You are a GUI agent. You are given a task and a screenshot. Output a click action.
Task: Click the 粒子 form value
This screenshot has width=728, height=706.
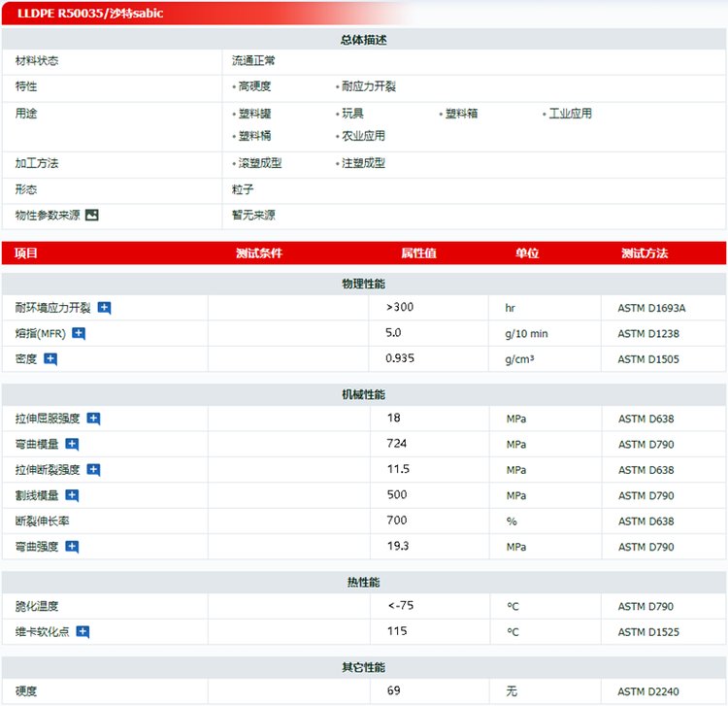pyautogui.click(x=243, y=189)
